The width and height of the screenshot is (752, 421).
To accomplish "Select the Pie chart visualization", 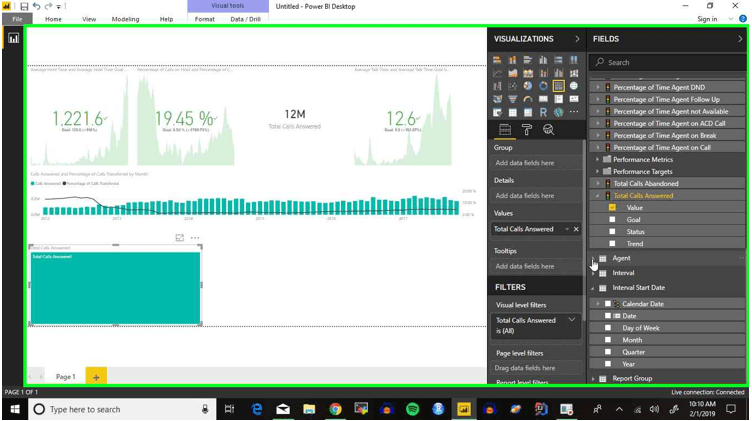I will tap(528, 86).
